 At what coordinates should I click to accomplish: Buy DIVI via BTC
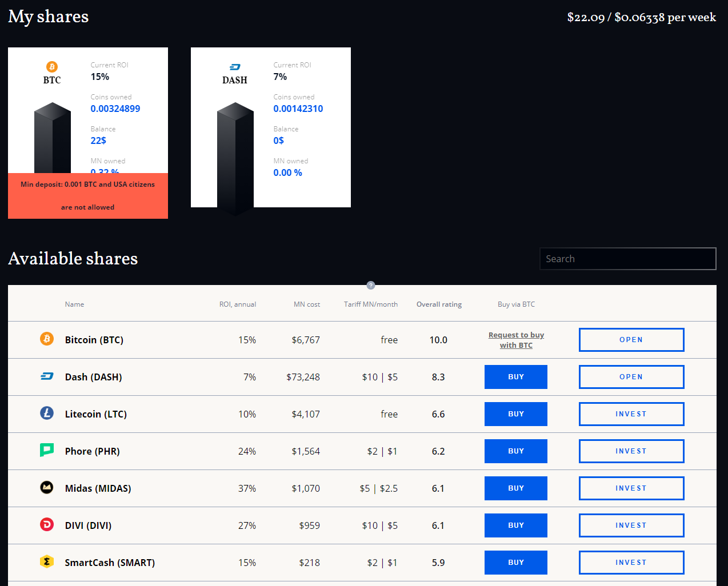516,525
